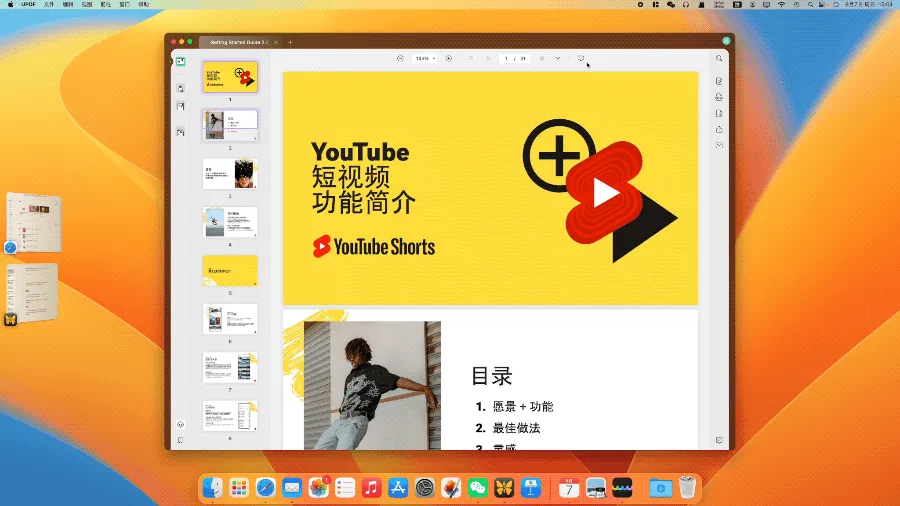Go to previous page arrow
Screen dimensions: 900x506
487,59
